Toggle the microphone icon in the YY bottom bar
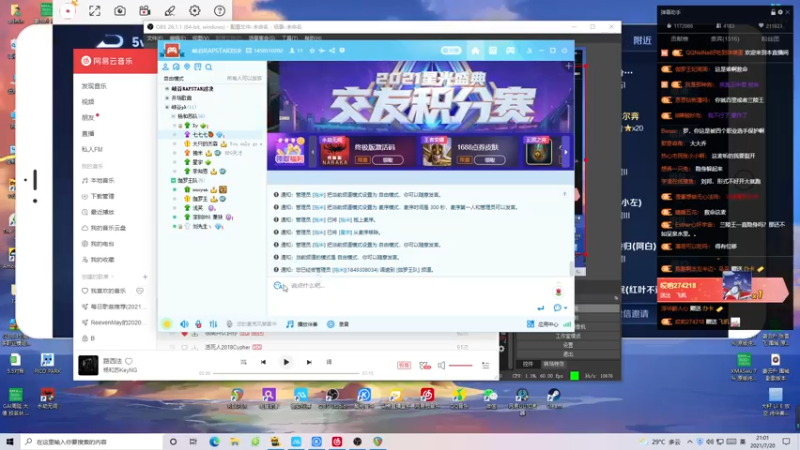 (x=230, y=324)
